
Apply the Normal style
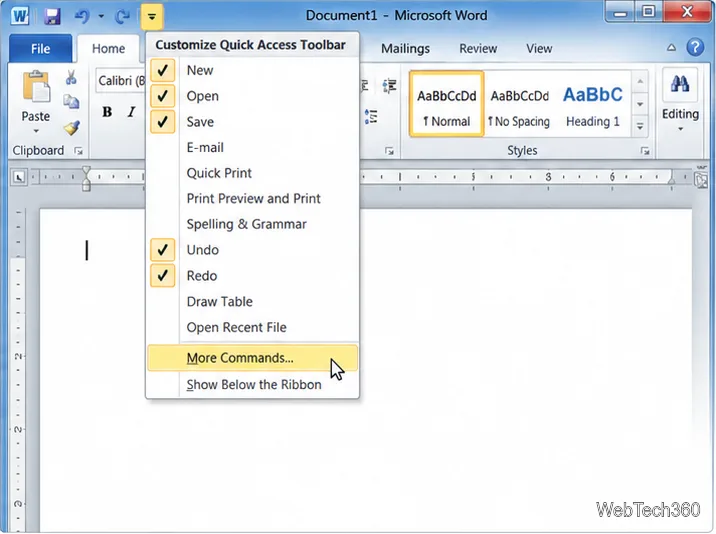[x=447, y=104]
